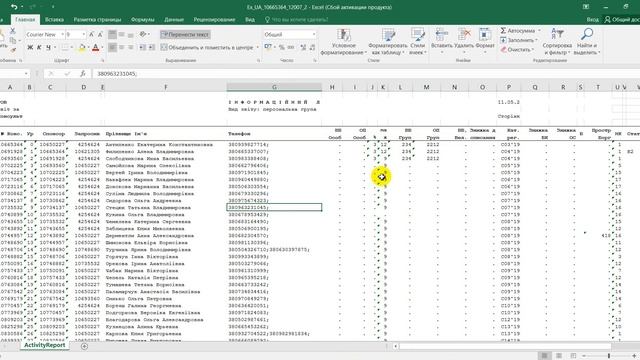
Task: Click the Copy icon in the clipboard group
Action: tap(13, 40)
